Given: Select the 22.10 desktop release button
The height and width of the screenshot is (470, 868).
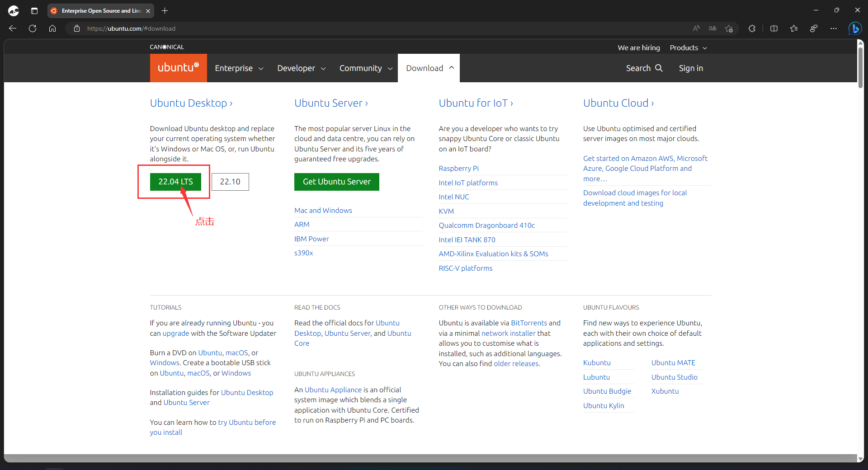Looking at the screenshot, I should pyautogui.click(x=230, y=182).
